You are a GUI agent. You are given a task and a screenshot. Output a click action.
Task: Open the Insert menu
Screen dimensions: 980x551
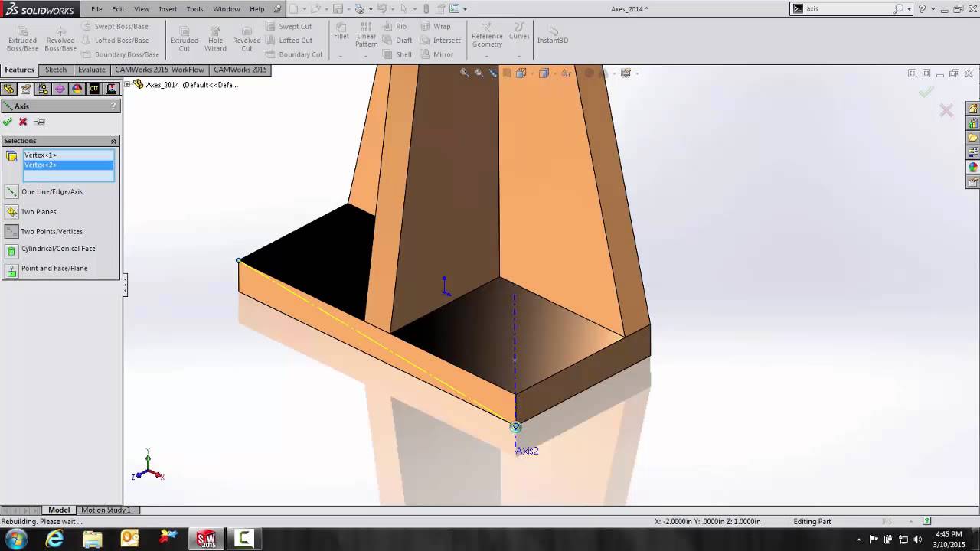(x=168, y=9)
